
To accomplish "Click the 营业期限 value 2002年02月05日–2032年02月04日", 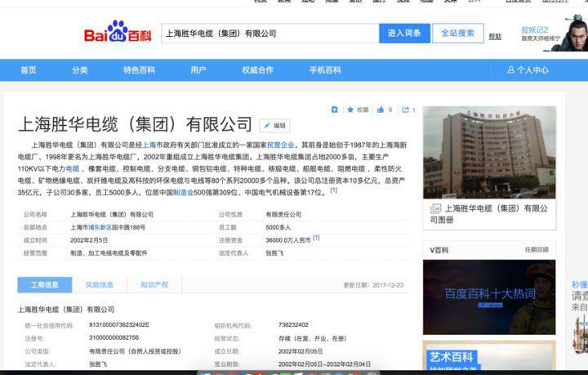I will 324,364.
